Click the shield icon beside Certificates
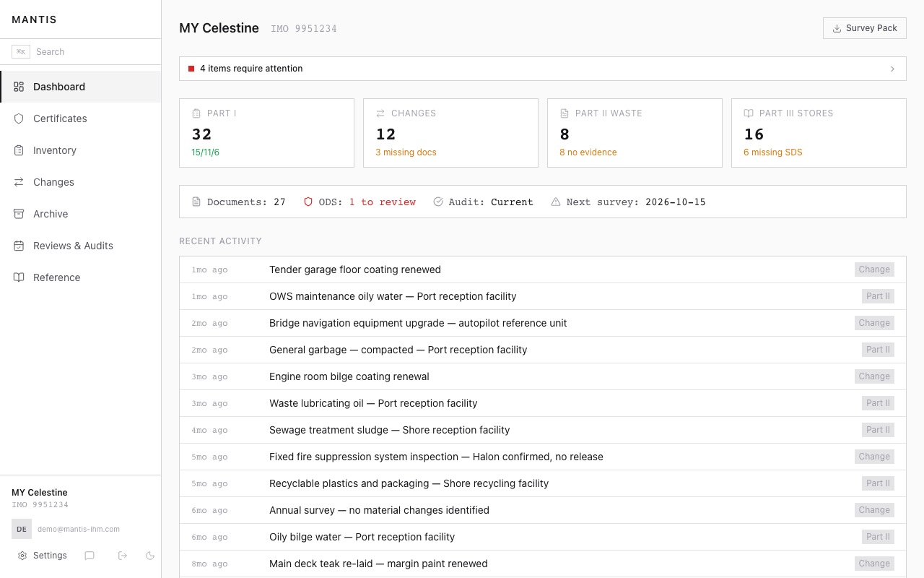Viewport: 924px width, 578px height. [18, 118]
